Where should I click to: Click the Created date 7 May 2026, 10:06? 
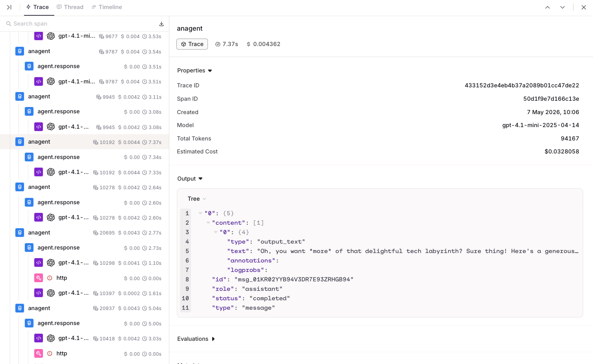click(x=553, y=112)
